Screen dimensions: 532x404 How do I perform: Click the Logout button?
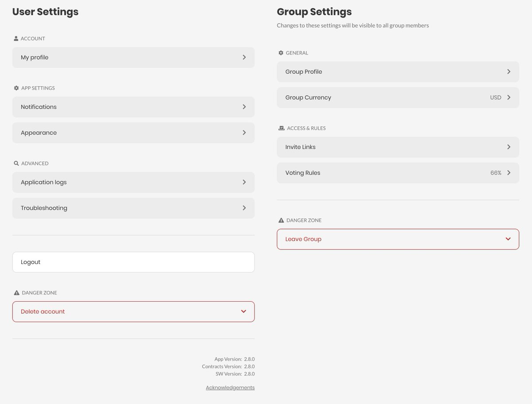(x=133, y=262)
